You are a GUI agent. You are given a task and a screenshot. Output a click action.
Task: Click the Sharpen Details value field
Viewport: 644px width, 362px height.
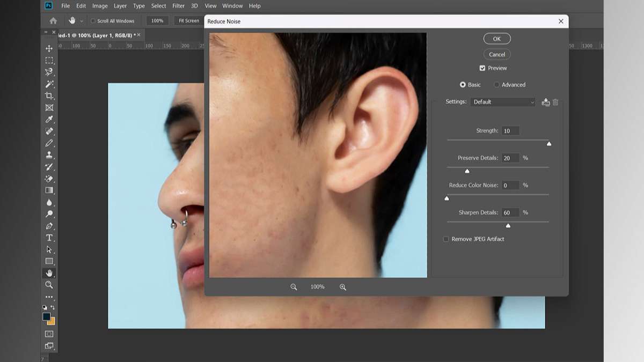coord(510,213)
